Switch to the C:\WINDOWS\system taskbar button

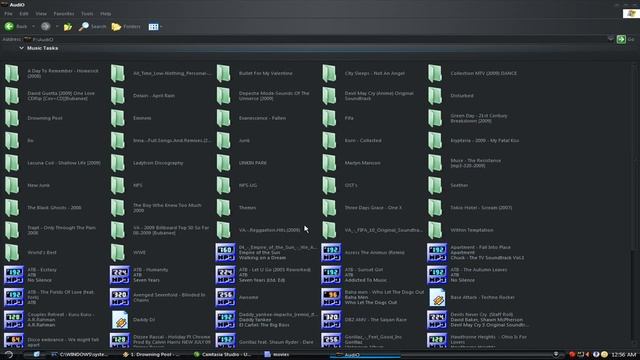(x=80, y=355)
